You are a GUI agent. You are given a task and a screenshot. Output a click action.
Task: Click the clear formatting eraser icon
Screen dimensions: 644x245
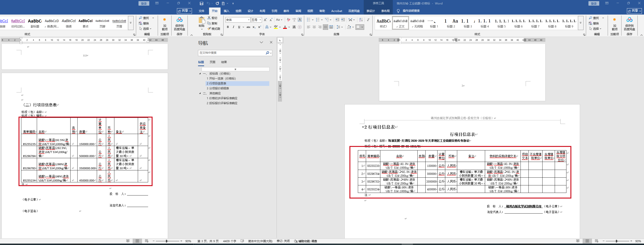tap(288, 20)
